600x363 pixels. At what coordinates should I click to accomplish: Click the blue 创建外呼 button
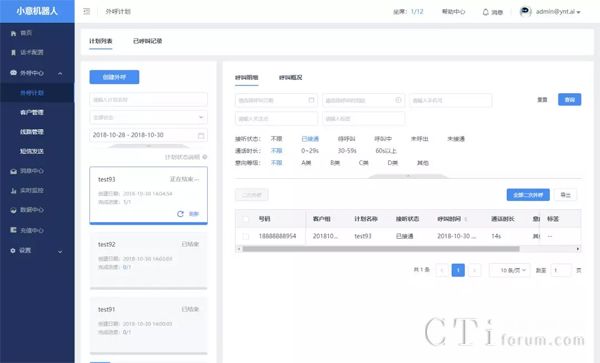click(114, 77)
